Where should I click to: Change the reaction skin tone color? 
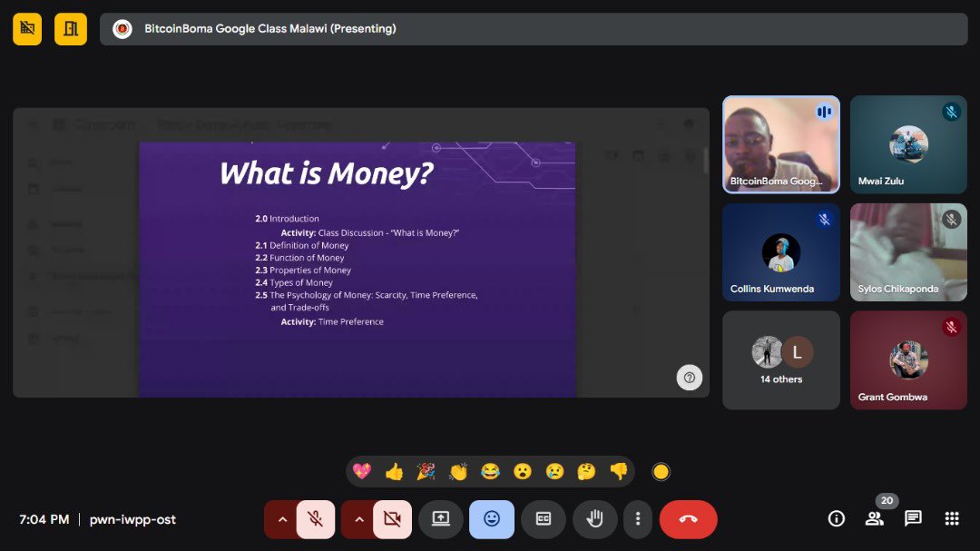pyautogui.click(x=661, y=471)
